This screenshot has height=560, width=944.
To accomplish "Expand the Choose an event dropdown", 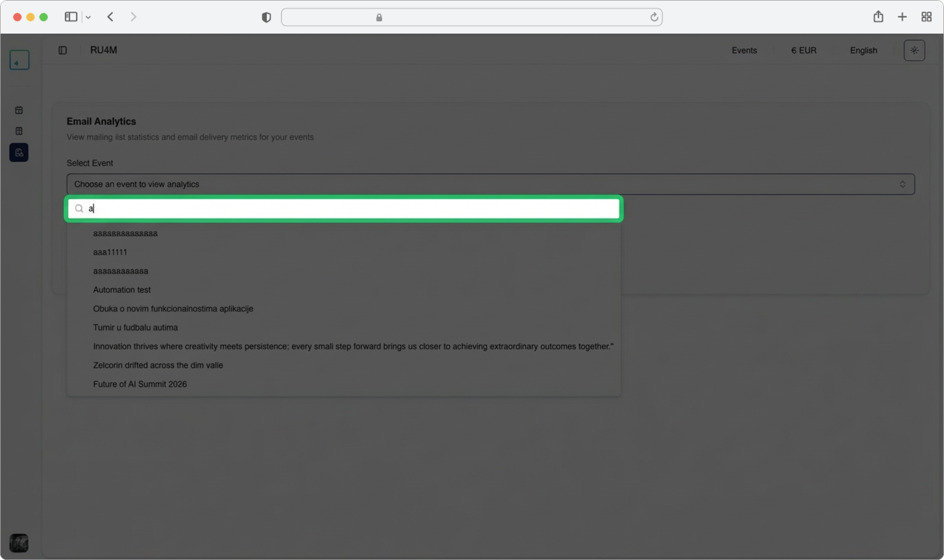I will [x=490, y=185].
